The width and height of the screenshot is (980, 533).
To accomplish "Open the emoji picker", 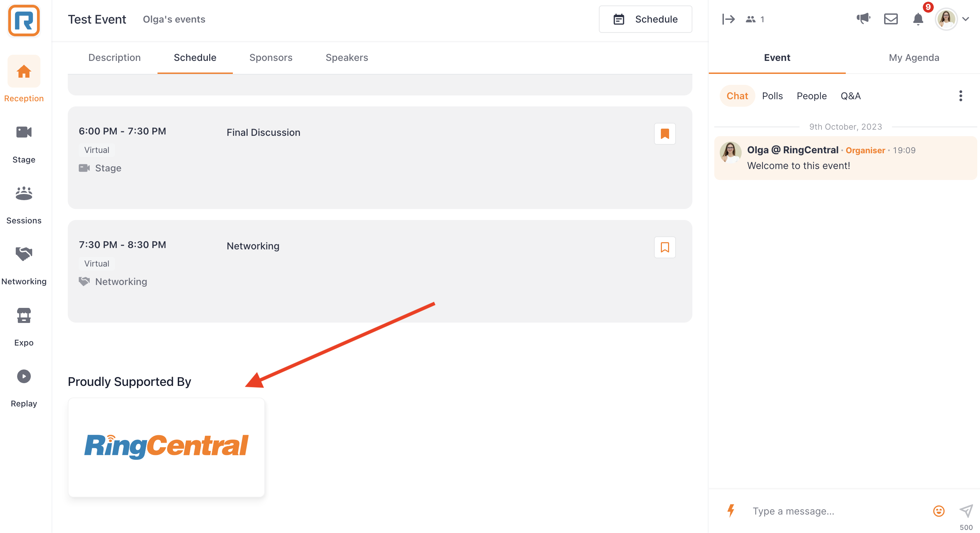I will pos(939,510).
